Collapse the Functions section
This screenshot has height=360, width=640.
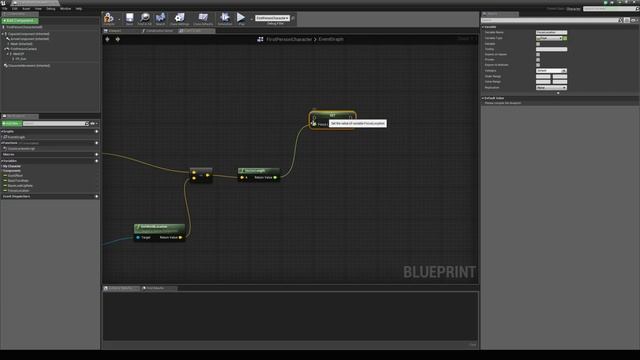(x=2, y=143)
